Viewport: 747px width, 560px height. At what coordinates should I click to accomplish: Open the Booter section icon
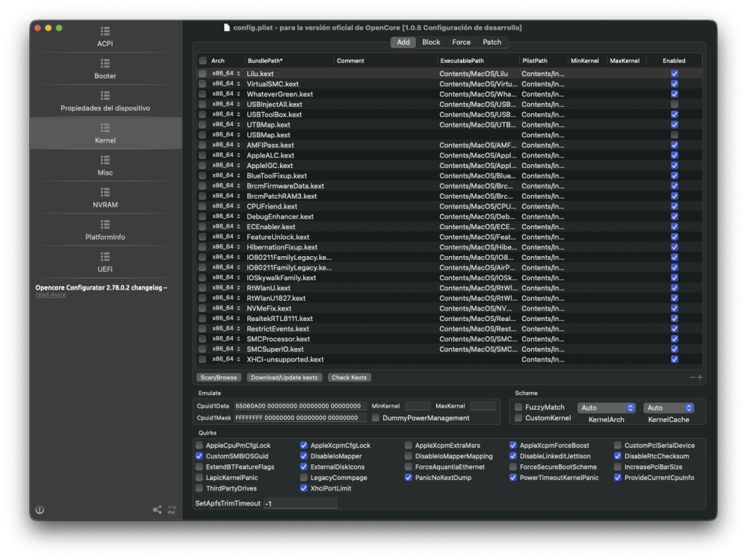(x=105, y=63)
